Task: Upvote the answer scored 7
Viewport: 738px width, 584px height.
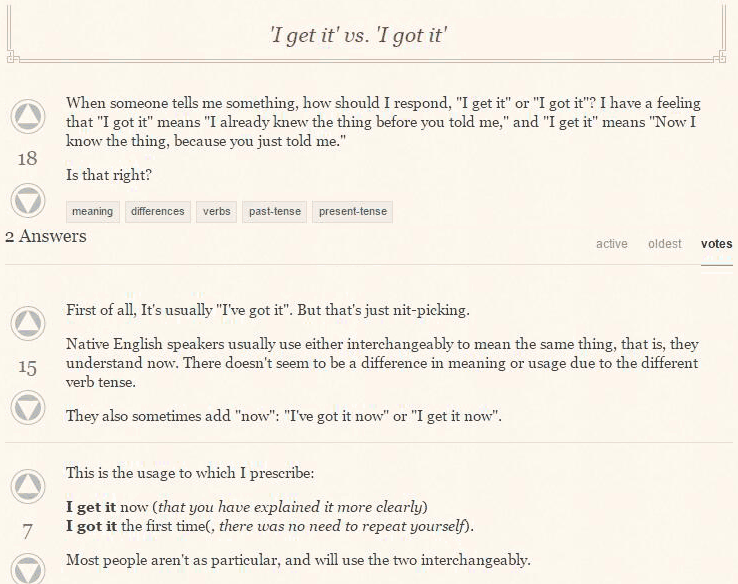Action: coord(28,486)
